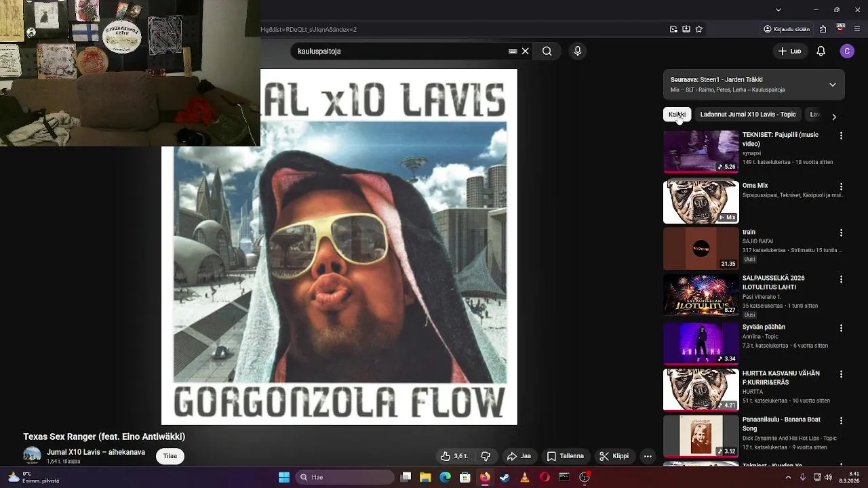Open the Firefox hamburger menu
Viewport: 868px width, 488px height.
click(858, 29)
